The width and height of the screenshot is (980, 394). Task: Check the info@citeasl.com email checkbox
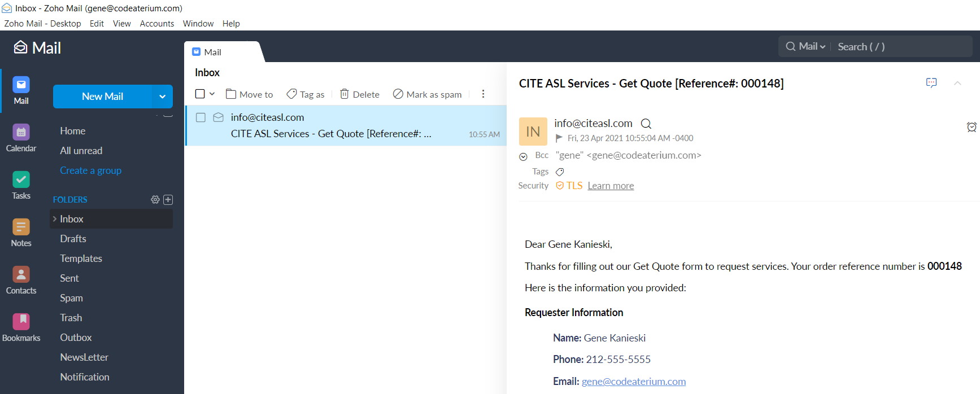(x=201, y=117)
